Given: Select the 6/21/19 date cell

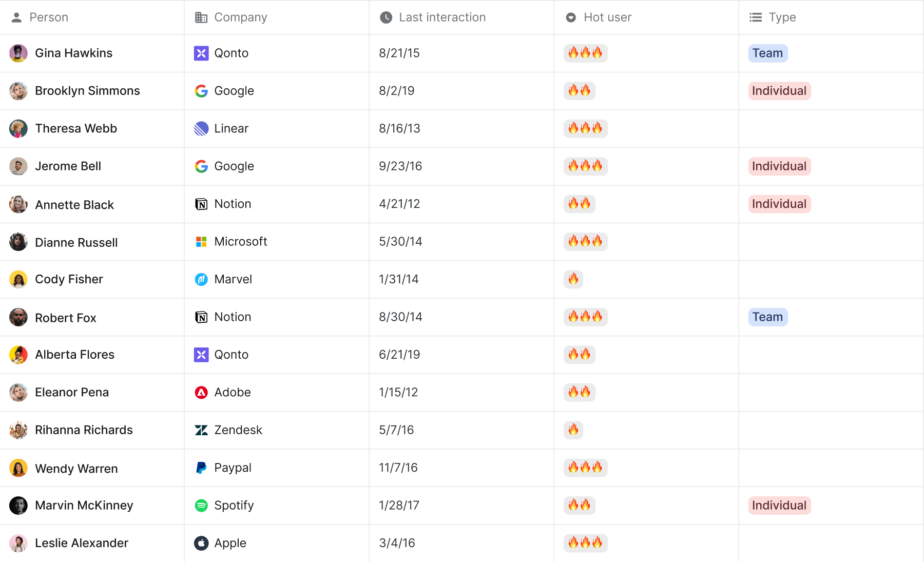Looking at the screenshot, I should tap(399, 355).
